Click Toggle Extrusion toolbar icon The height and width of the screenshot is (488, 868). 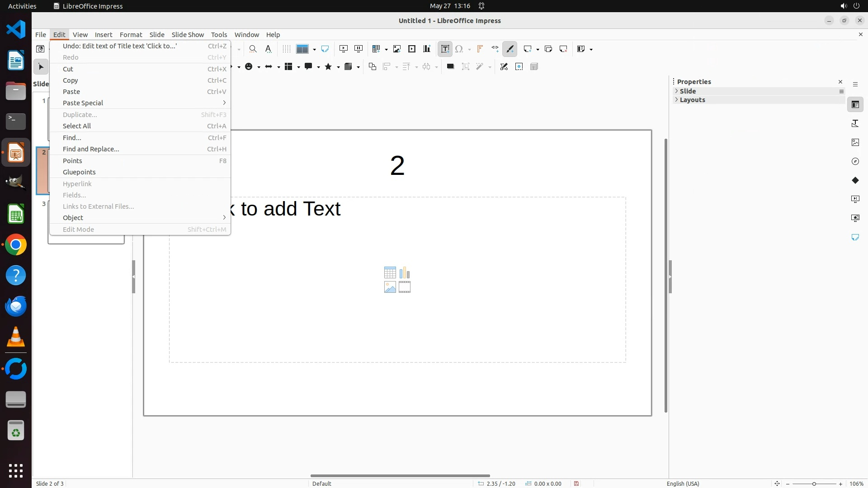tap(534, 67)
